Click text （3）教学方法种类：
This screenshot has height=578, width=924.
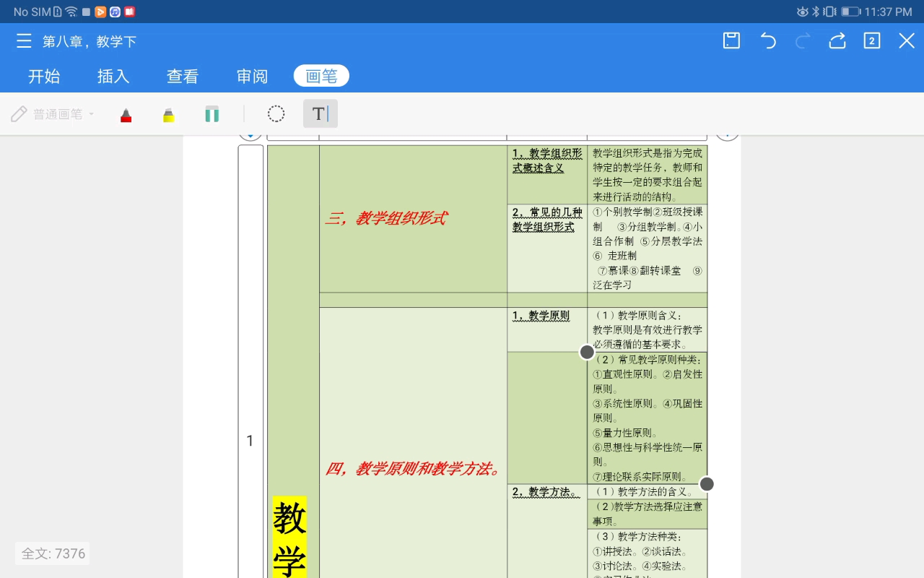(x=639, y=536)
